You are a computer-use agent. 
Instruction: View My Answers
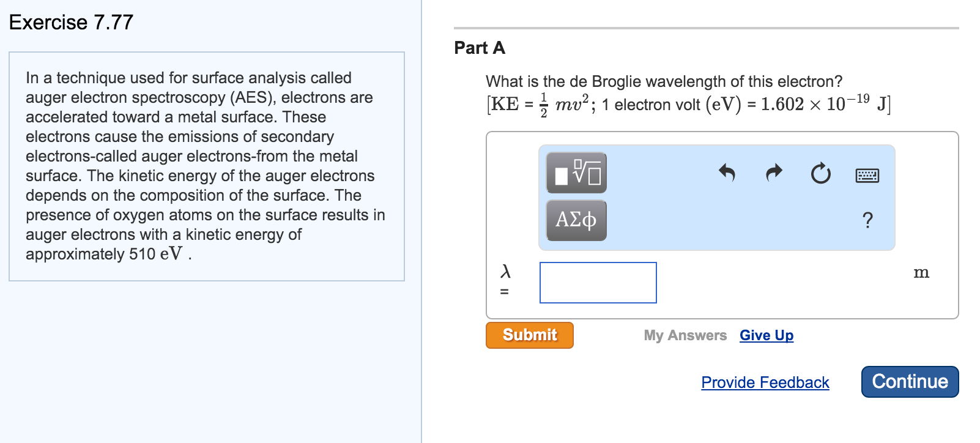tap(685, 335)
